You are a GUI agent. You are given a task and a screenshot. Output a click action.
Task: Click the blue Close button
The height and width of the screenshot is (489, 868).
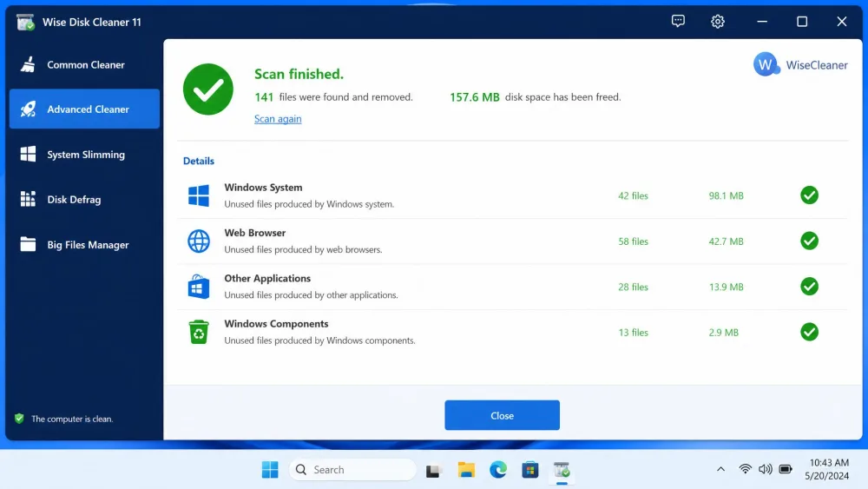502,415
